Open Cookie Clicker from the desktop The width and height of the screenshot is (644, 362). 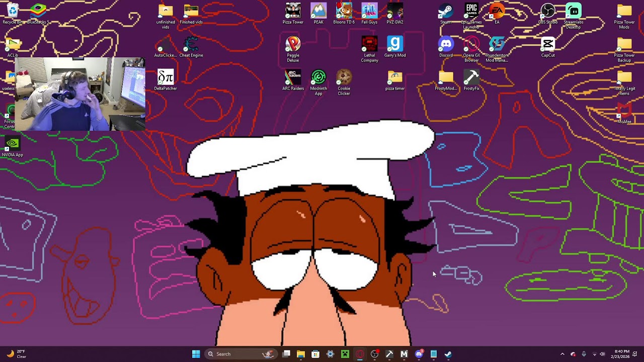coord(344,82)
